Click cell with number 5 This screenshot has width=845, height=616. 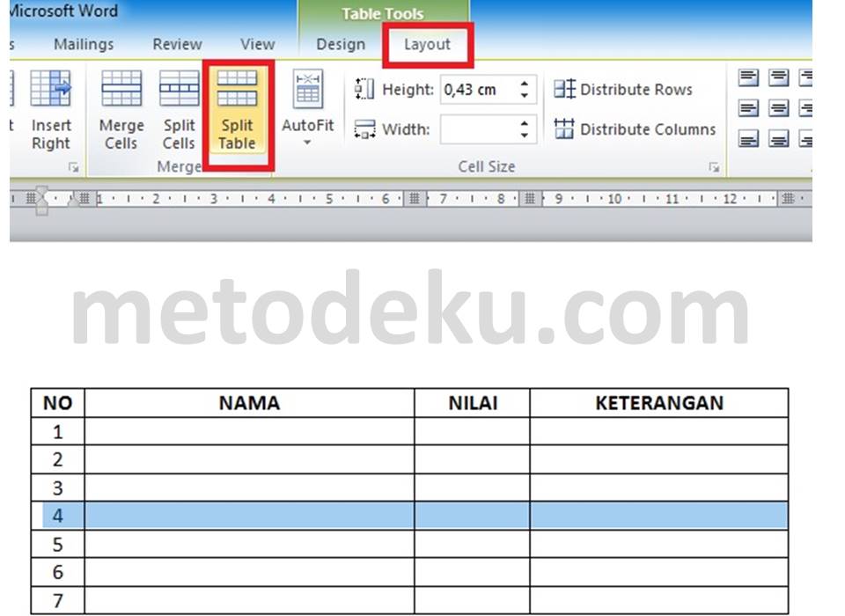tap(58, 545)
